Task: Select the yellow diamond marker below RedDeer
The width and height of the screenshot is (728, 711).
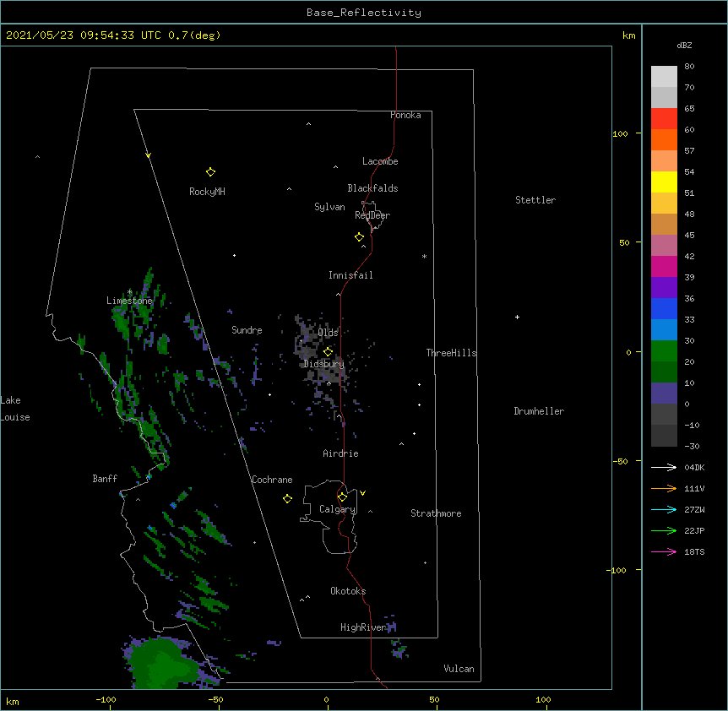Action: point(359,237)
